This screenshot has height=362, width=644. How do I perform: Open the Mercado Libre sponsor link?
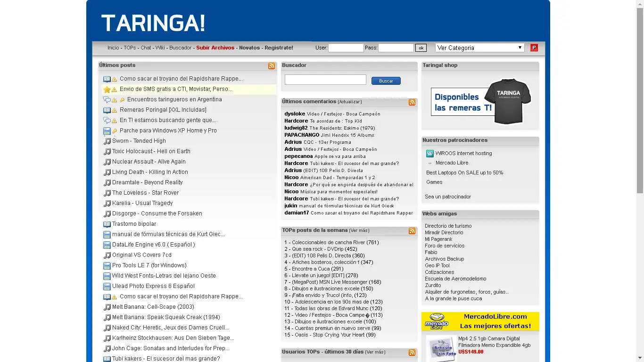[x=452, y=163]
